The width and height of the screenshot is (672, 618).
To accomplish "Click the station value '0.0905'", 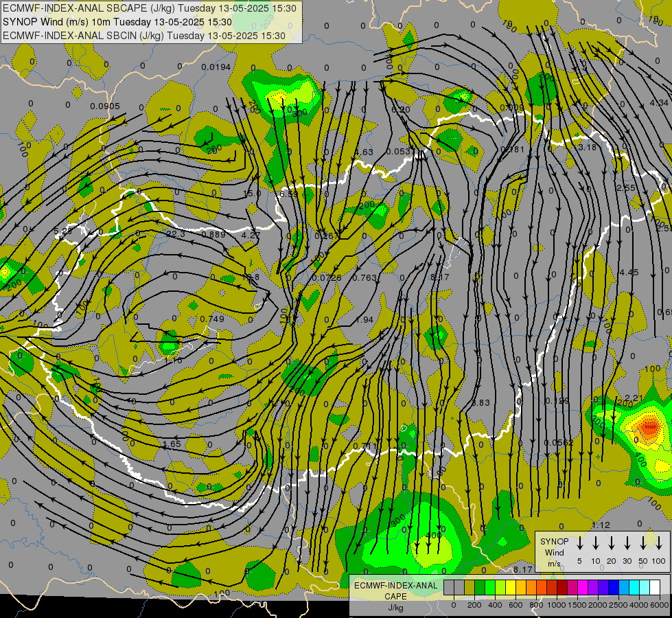I will click(105, 106).
